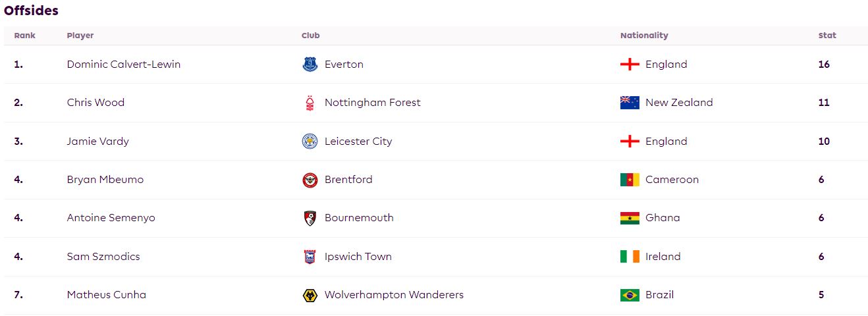Open Bryan Mbeumo's player profile
The height and width of the screenshot is (316, 868).
tap(105, 180)
